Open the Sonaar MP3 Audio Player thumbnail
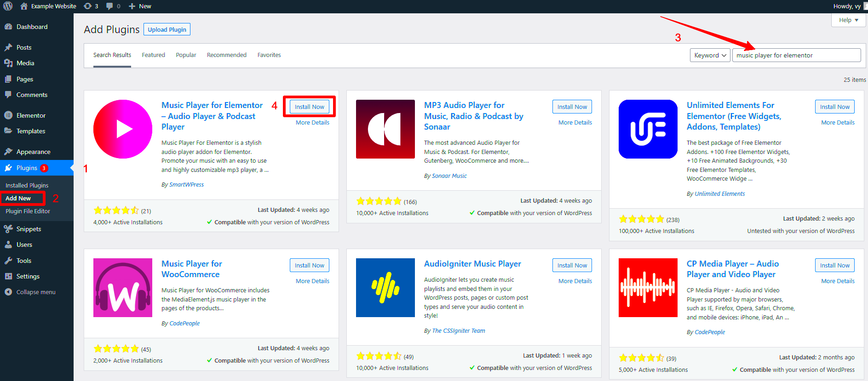868x381 pixels. 385,129
